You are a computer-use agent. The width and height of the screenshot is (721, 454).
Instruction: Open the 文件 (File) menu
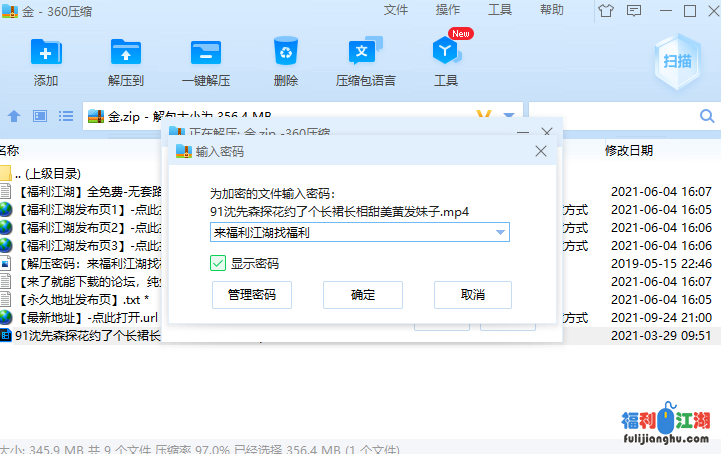click(x=396, y=10)
